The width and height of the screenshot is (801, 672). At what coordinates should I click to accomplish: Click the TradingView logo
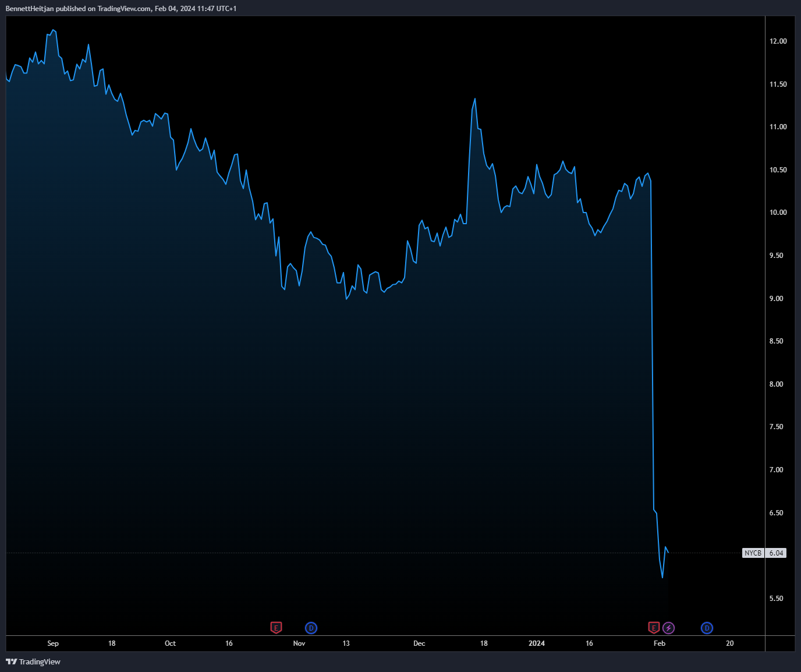tap(33, 662)
